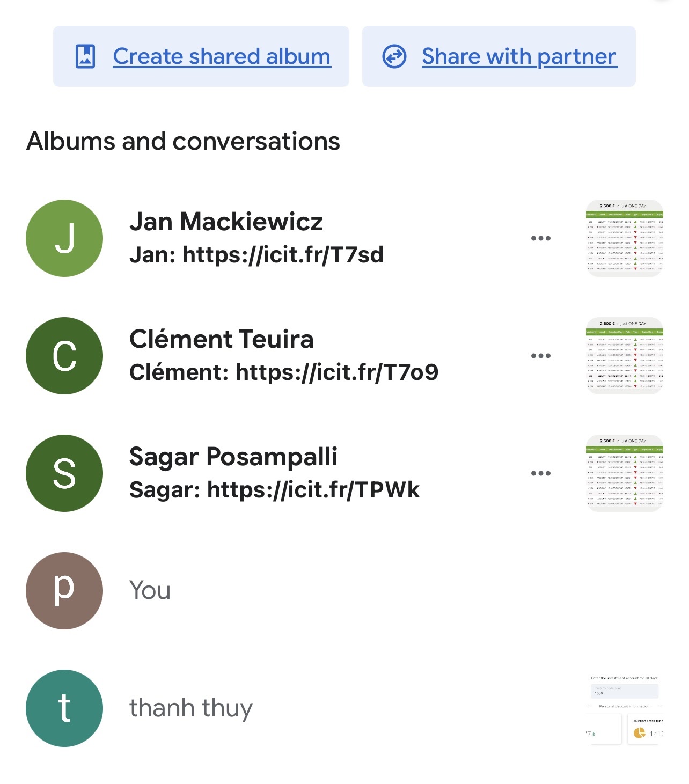This screenshot has width=689, height=784.
Task: Click the partner sharing arrows icon
Action: click(x=394, y=56)
